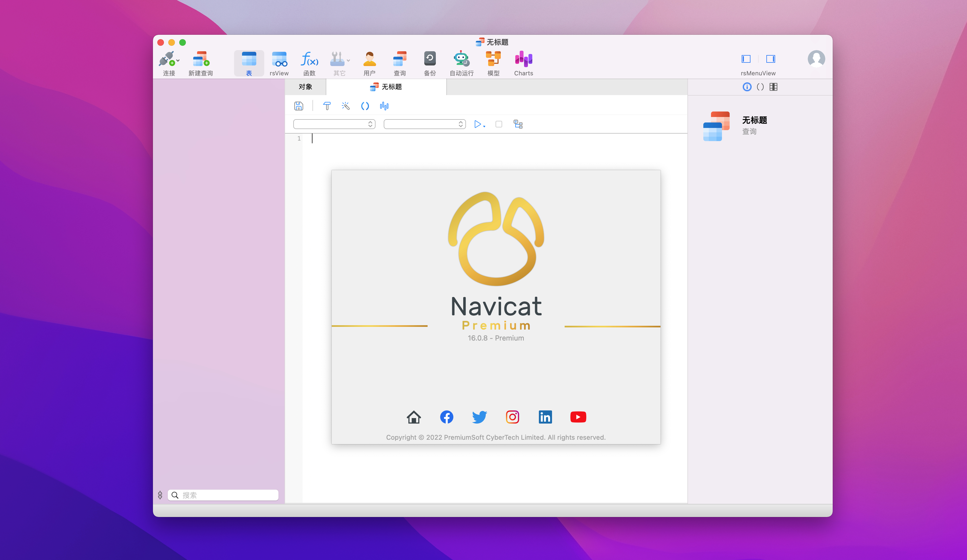Click the Explain query plan icon

(518, 124)
